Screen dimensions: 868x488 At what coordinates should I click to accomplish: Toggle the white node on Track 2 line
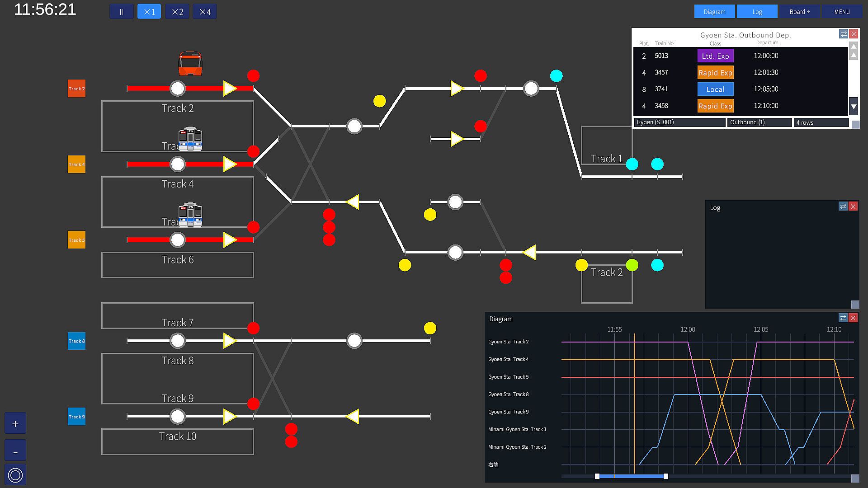[178, 89]
